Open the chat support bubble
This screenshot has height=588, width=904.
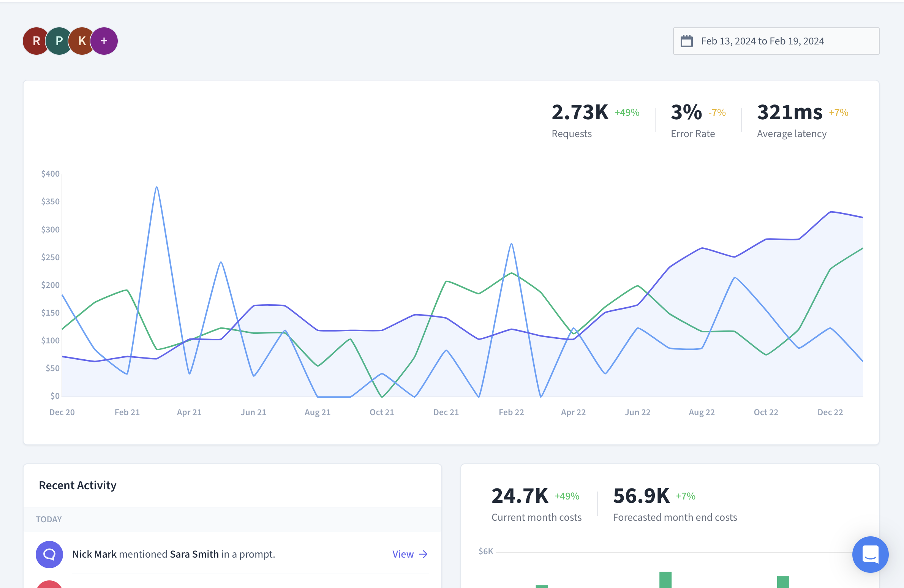(x=870, y=554)
